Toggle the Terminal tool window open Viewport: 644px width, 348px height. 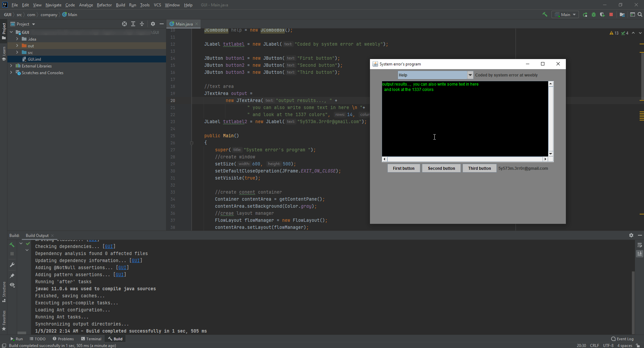91,339
